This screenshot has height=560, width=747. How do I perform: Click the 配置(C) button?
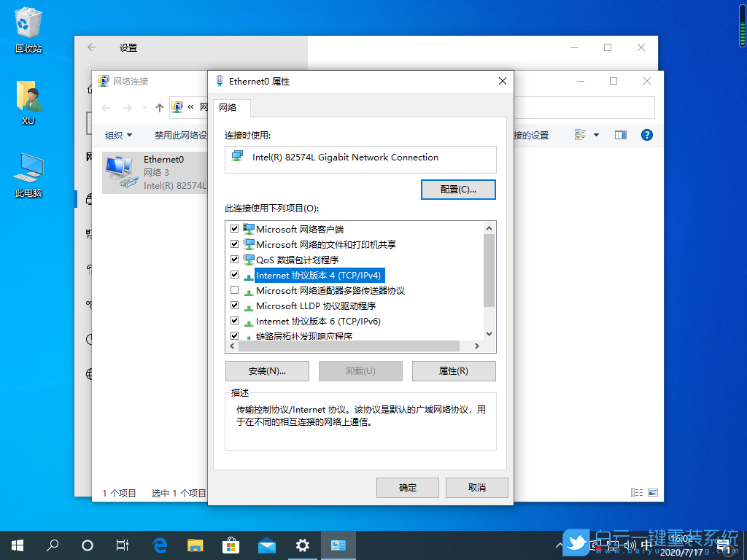[x=458, y=189]
